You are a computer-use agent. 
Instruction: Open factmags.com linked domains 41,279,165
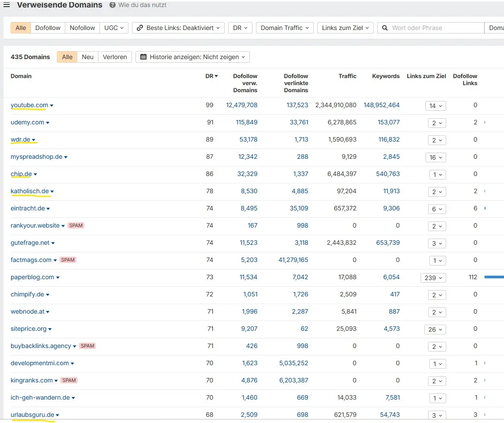[293, 260]
